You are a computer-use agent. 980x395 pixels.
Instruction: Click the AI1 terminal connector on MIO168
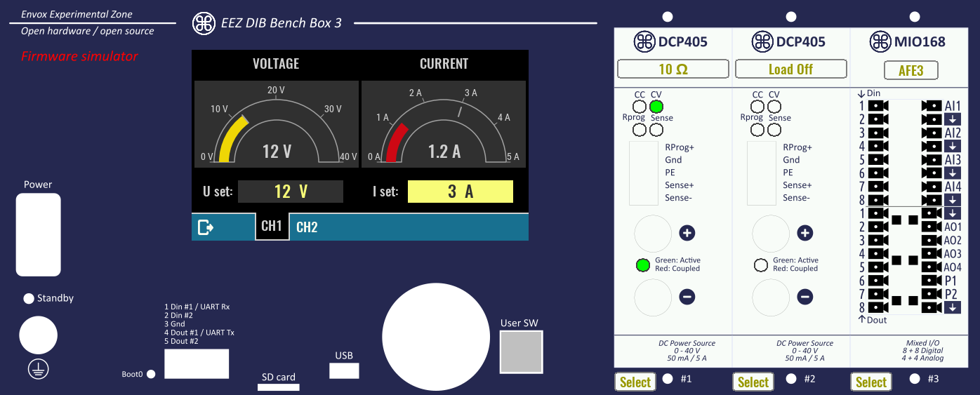tap(932, 106)
